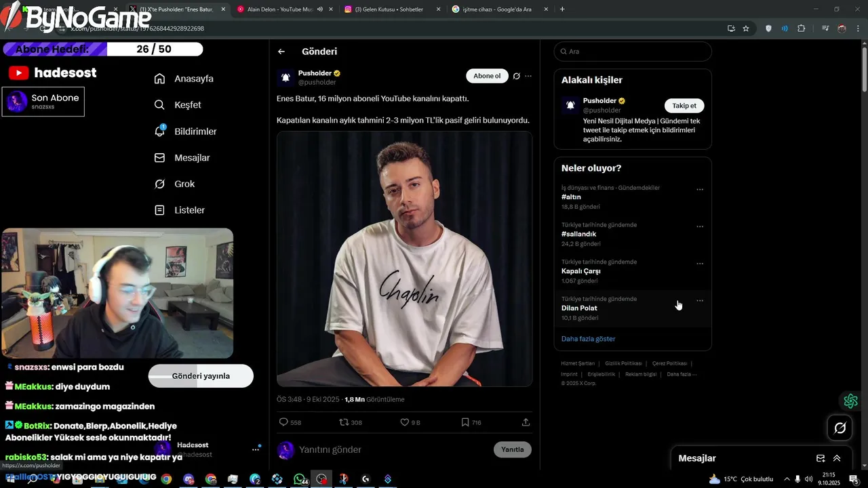Open Anasayfa in the X sidebar
The image size is (868, 488).
coord(184,79)
